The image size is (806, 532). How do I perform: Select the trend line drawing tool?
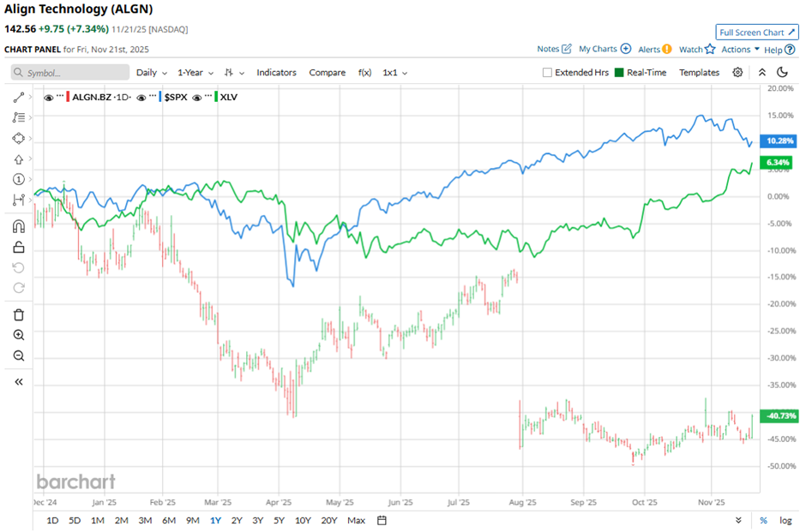point(19,98)
